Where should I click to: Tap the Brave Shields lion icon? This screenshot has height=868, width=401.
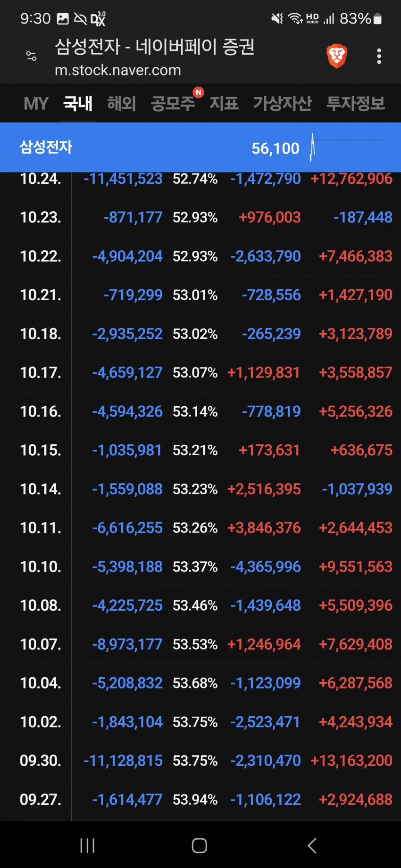point(337,57)
